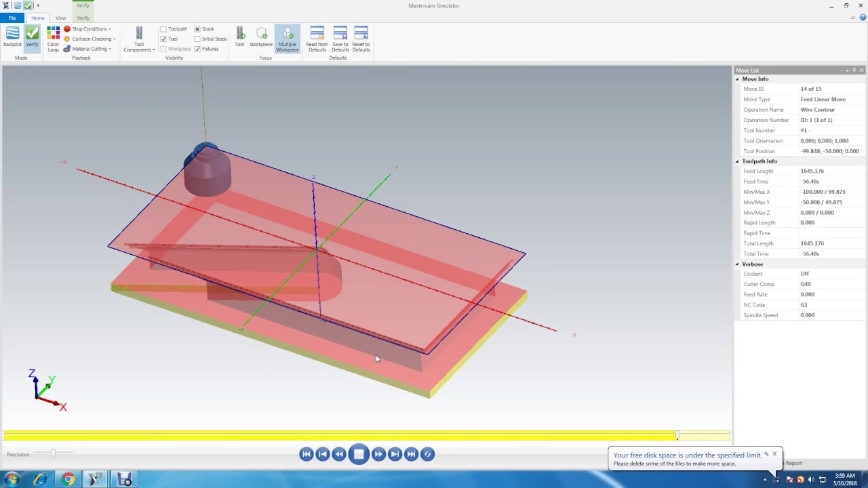
Task: Click the Backplot icon in quick access toolbar
Action: point(18,5)
